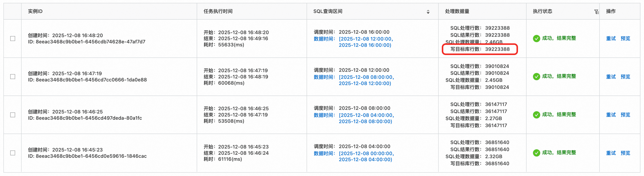Open data time range 12:00:00 to 16:00:00
Viewport: 644px width, 176px height.
point(366,42)
